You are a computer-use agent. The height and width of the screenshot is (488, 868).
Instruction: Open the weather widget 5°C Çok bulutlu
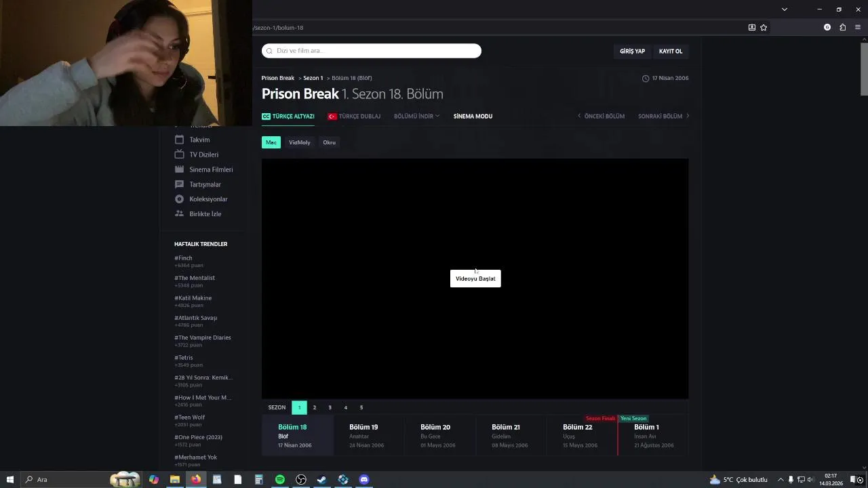738,480
